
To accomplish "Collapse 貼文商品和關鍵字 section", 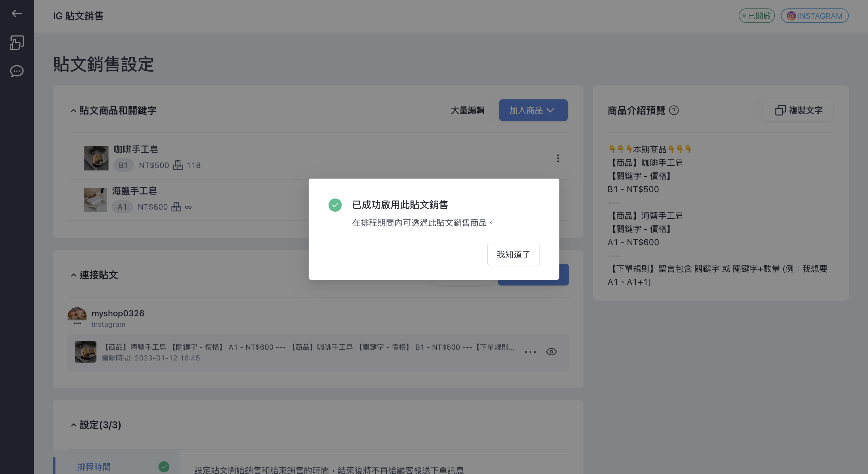I will click(74, 111).
